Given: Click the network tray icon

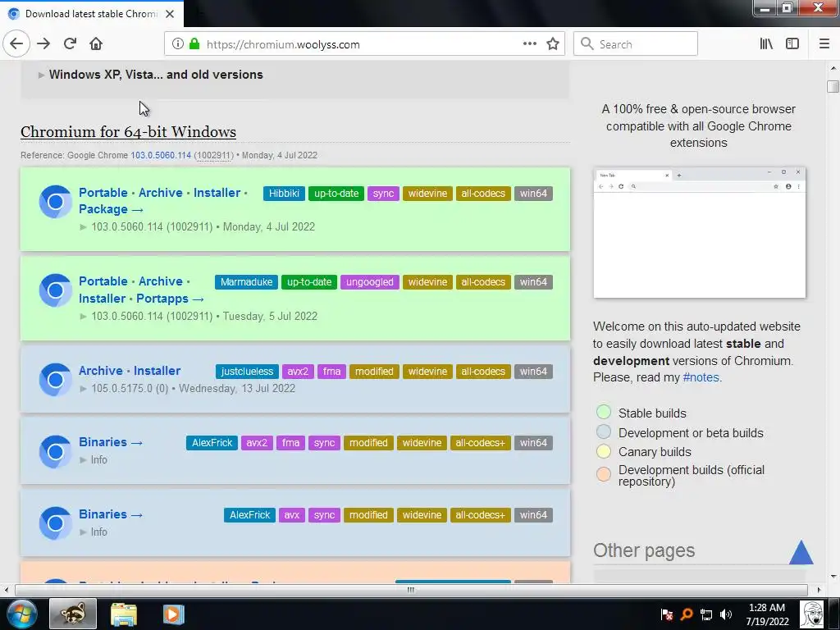Looking at the screenshot, I should [706, 614].
